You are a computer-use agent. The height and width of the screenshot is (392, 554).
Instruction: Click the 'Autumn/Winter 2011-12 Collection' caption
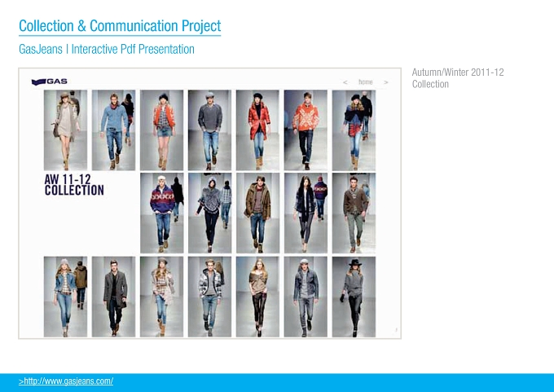coord(458,78)
